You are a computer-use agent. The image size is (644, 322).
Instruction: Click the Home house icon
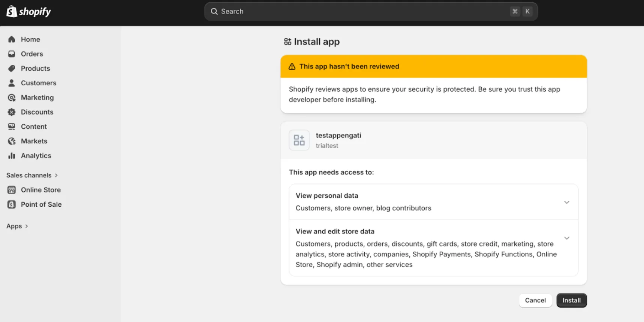click(x=12, y=39)
